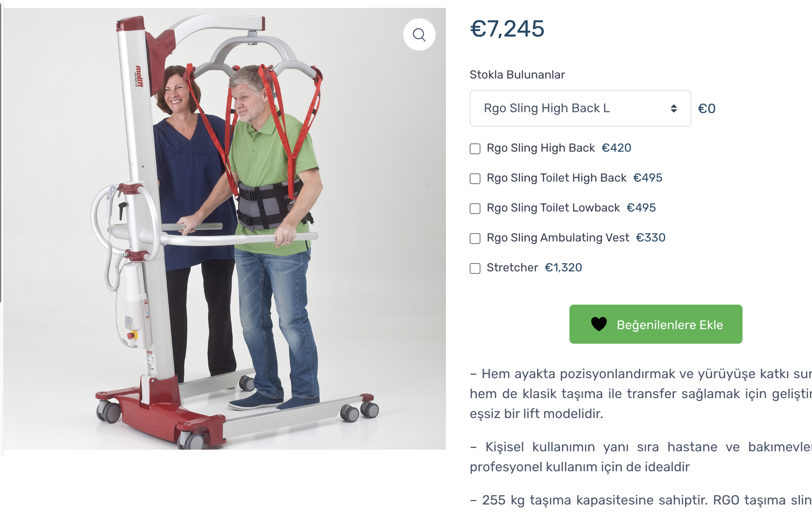812x512 pixels.
Task: Click the magnifier zoom icon on product image
Action: coord(419,34)
